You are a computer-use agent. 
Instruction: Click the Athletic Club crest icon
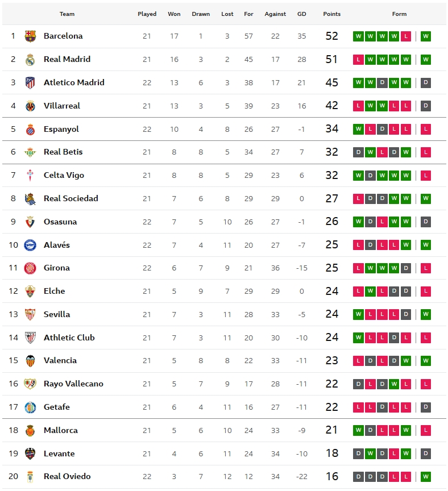[x=30, y=338]
